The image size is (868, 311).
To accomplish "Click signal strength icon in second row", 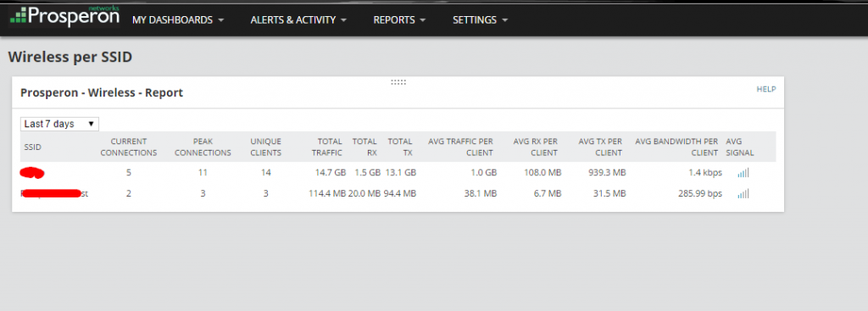I will click(743, 194).
